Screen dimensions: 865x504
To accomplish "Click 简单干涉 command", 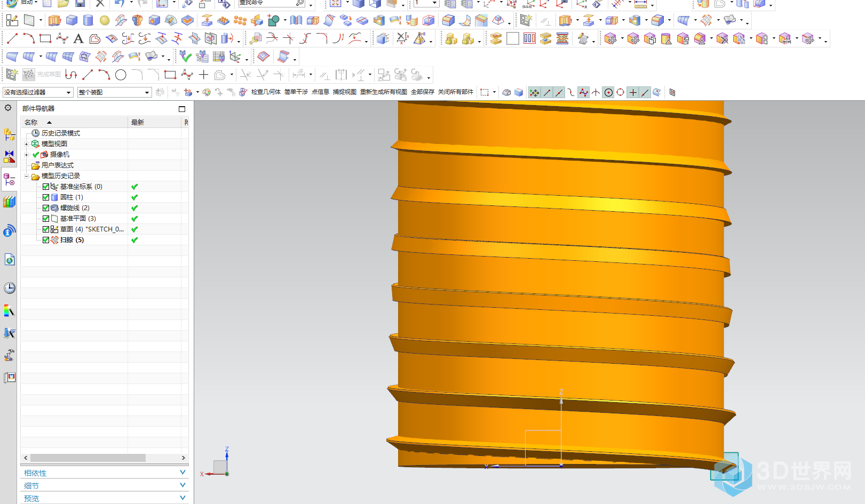I will (296, 92).
